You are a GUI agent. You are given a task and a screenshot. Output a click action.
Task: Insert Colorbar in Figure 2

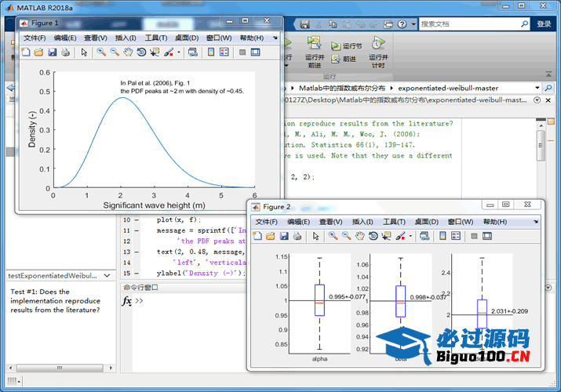pyautogui.click(x=443, y=236)
